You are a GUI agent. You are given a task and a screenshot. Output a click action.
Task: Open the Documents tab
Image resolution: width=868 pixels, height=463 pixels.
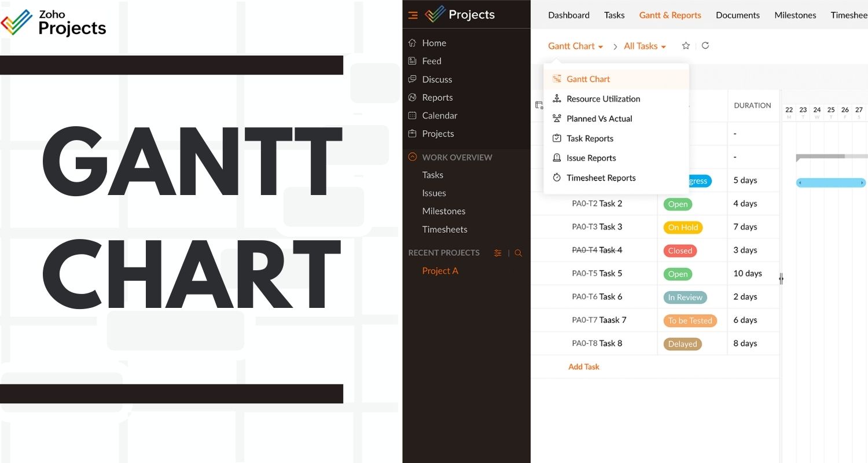pyautogui.click(x=737, y=15)
